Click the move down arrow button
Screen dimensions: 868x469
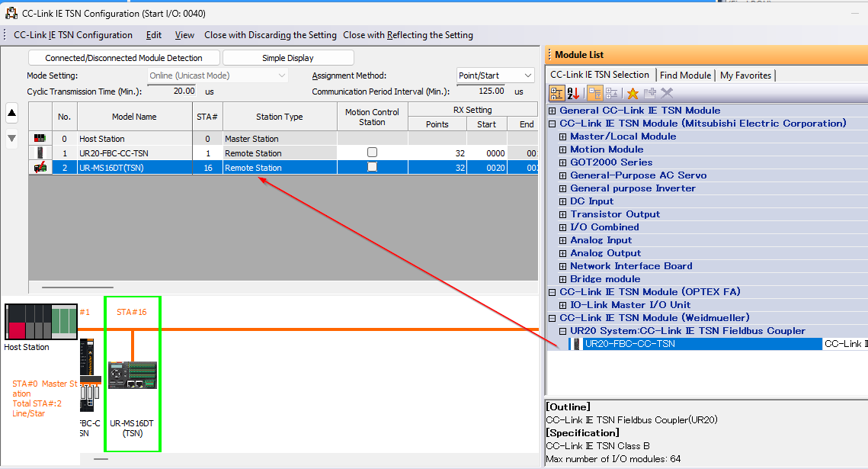pos(11,138)
